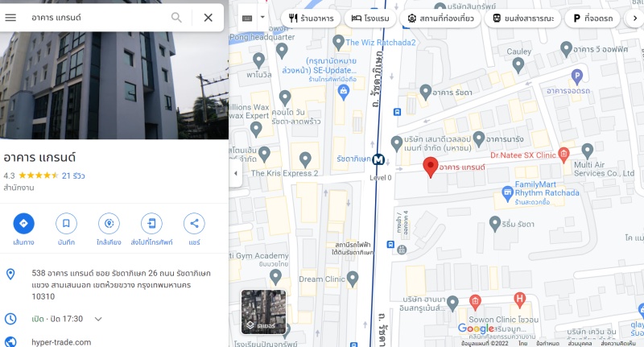Send to phone (ส่งไปที่โทรศัพท์) icon
The width and height of the screenshot is (644, 347).
(151, 223)
